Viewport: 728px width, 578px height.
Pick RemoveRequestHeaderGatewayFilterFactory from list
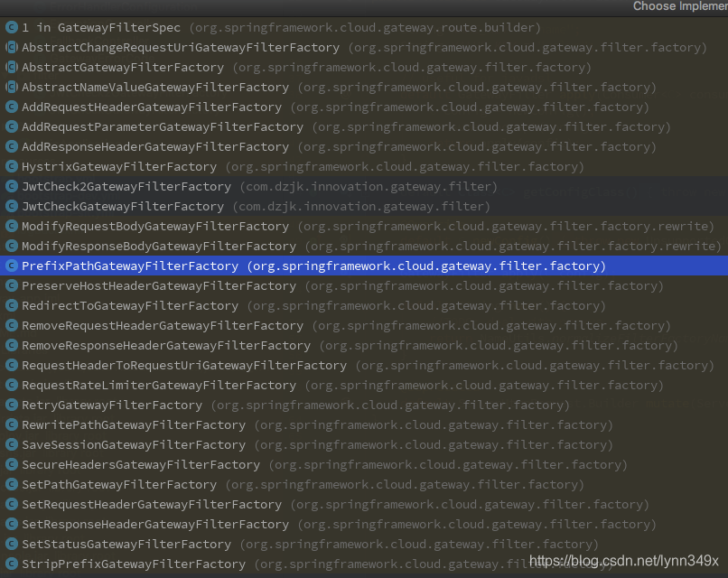pos(364,325)
